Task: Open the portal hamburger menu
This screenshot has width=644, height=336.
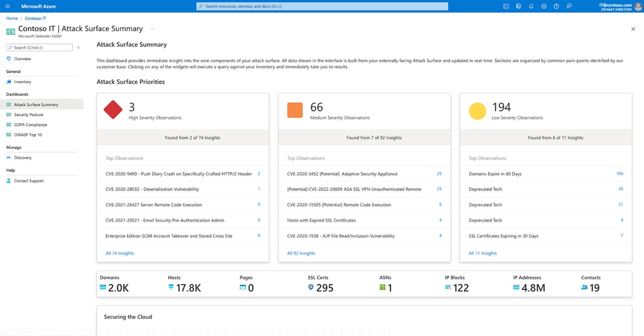Action: pos(7,6)
